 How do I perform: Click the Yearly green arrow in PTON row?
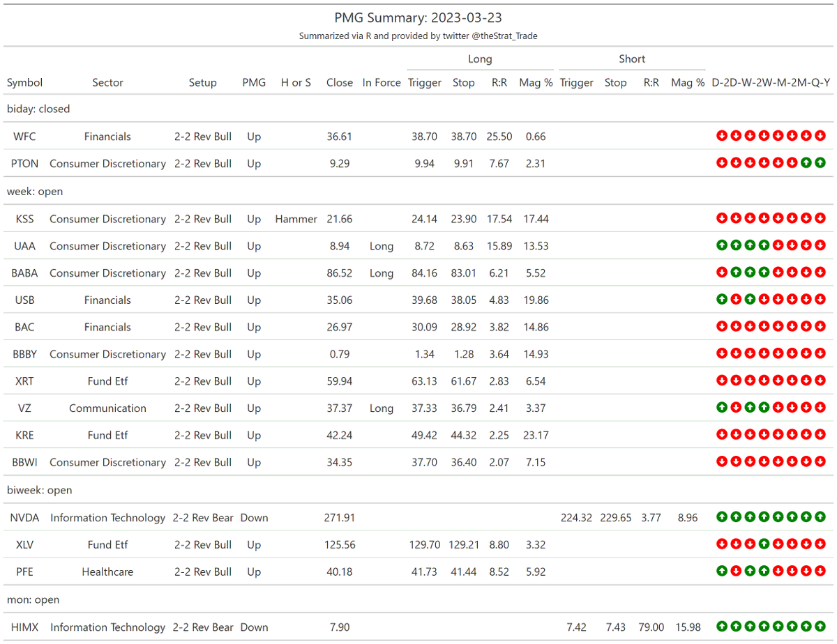[x=820, y=163]
